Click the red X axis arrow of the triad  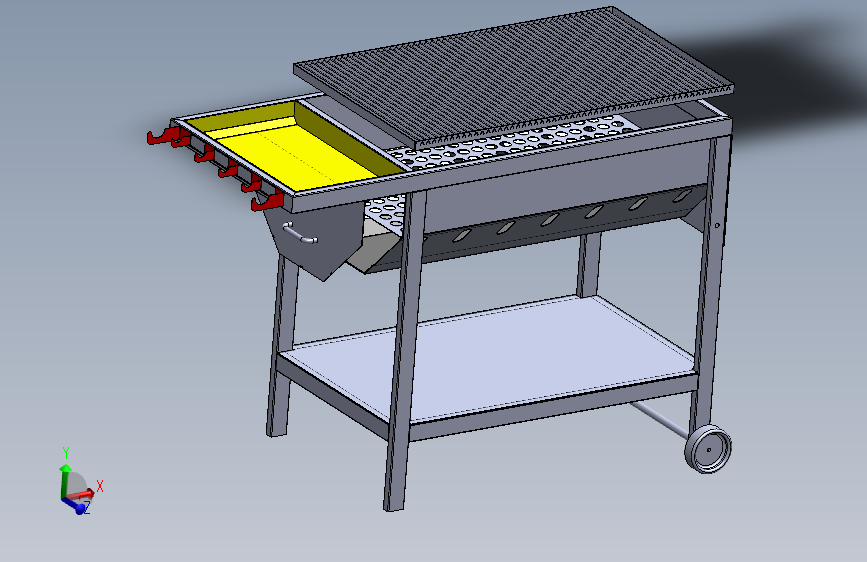coord(82,493)
